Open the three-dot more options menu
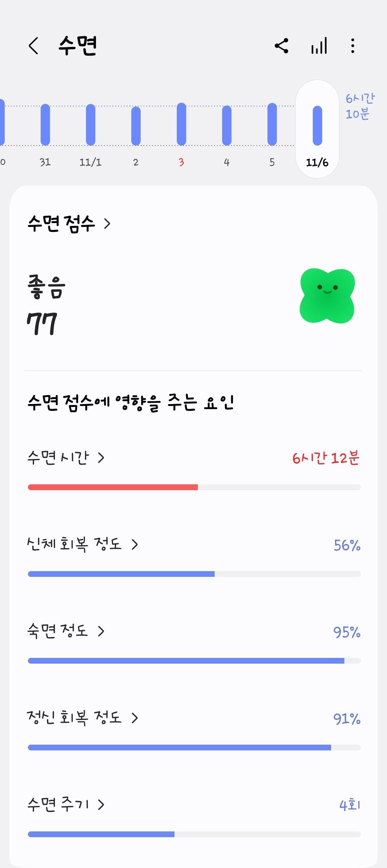 click(x=353, y=46)
